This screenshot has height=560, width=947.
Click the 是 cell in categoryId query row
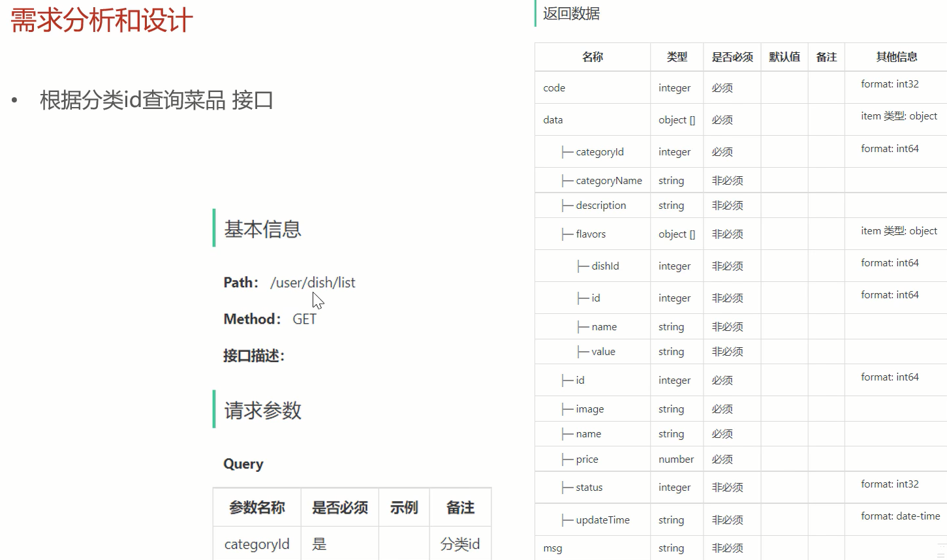319,544
